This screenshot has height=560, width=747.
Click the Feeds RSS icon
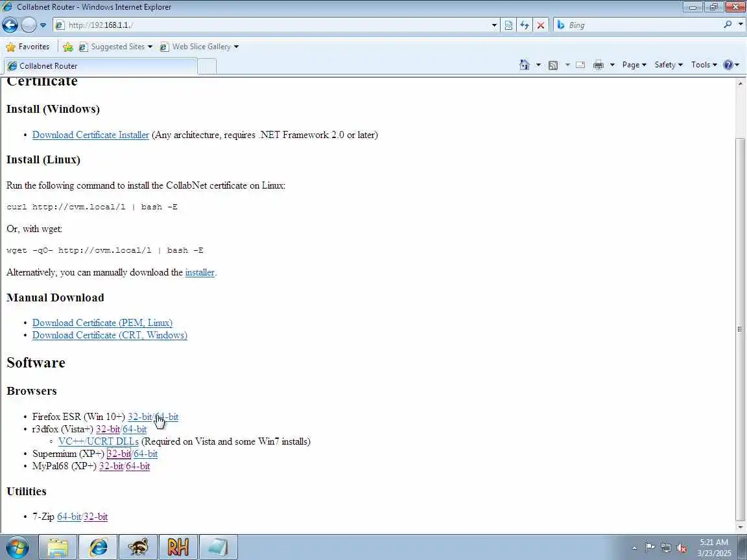click(x=553, y=65)
